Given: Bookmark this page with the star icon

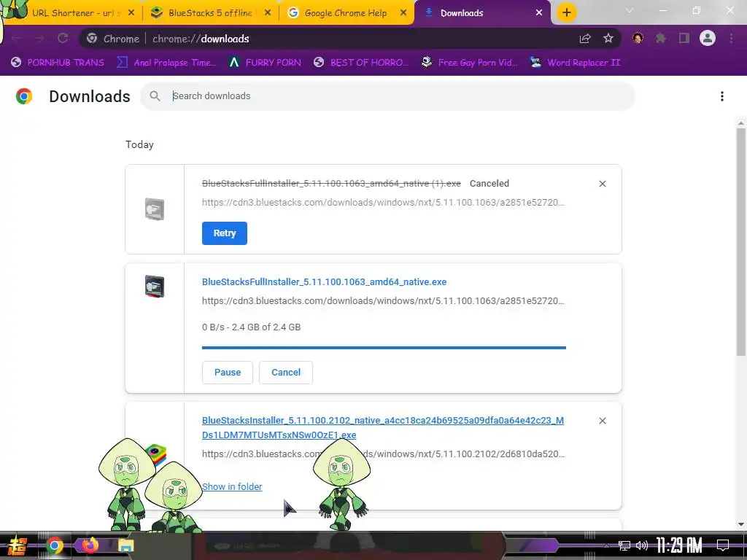Looking at the screenshot, I should pos(608,39).
